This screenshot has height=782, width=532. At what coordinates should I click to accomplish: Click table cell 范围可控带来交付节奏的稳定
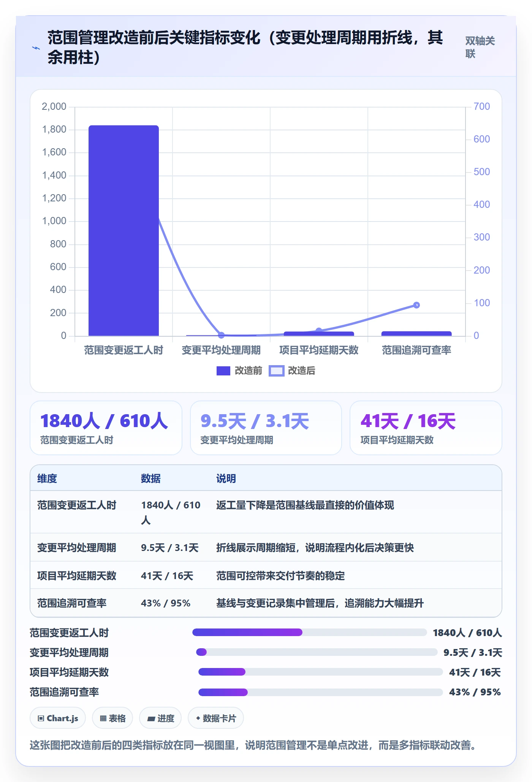(x=280, y=576)
